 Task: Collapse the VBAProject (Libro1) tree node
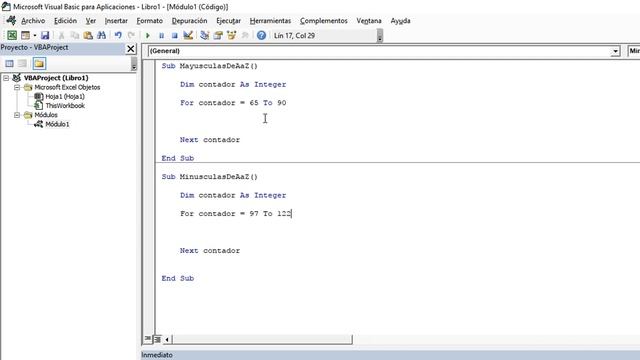coord(6,78)
